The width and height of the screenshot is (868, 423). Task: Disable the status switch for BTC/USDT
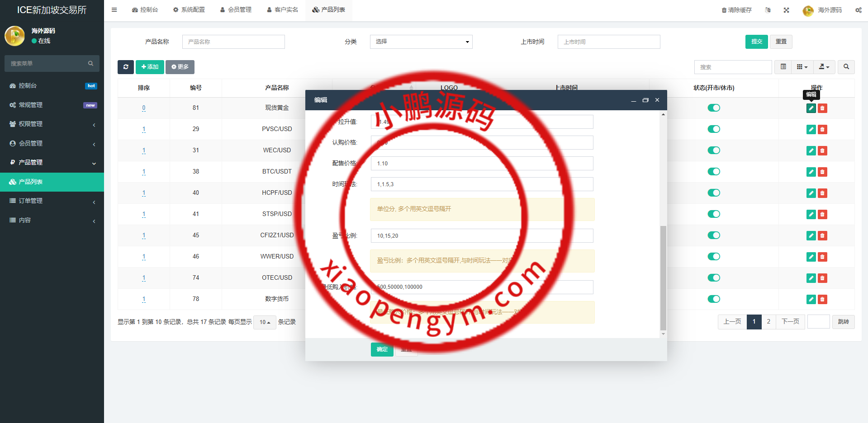[714, 172]
